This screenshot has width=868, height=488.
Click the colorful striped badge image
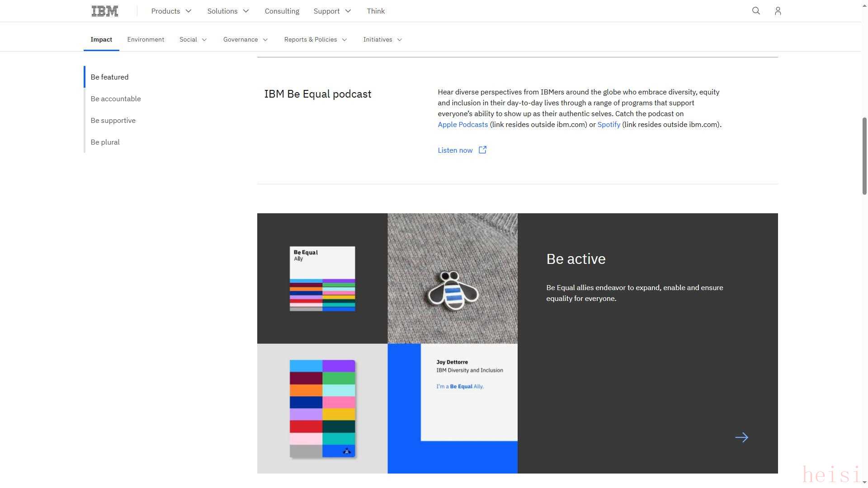322,408
